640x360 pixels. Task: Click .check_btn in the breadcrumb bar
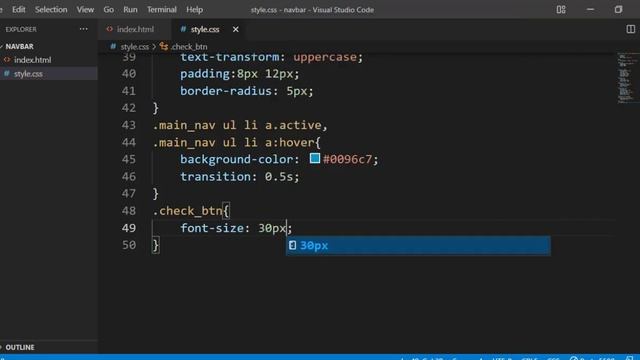point(189,47)
